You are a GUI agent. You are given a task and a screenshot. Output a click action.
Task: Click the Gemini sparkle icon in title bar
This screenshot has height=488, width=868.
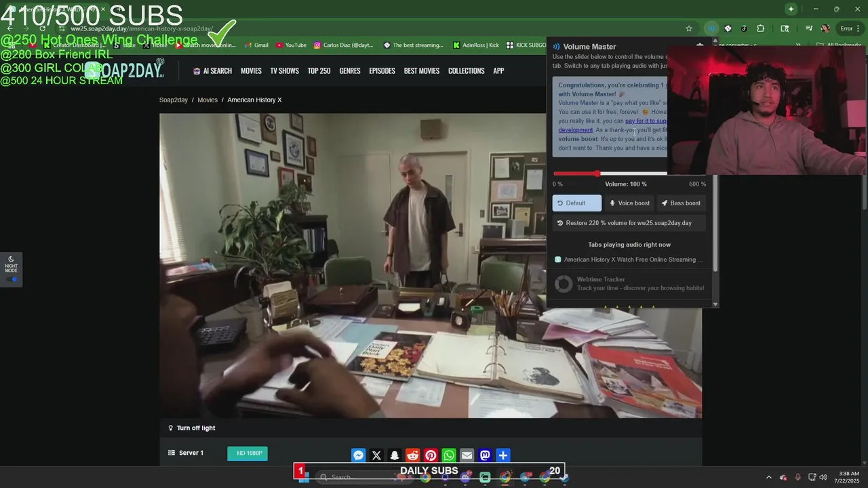(791, 9)
